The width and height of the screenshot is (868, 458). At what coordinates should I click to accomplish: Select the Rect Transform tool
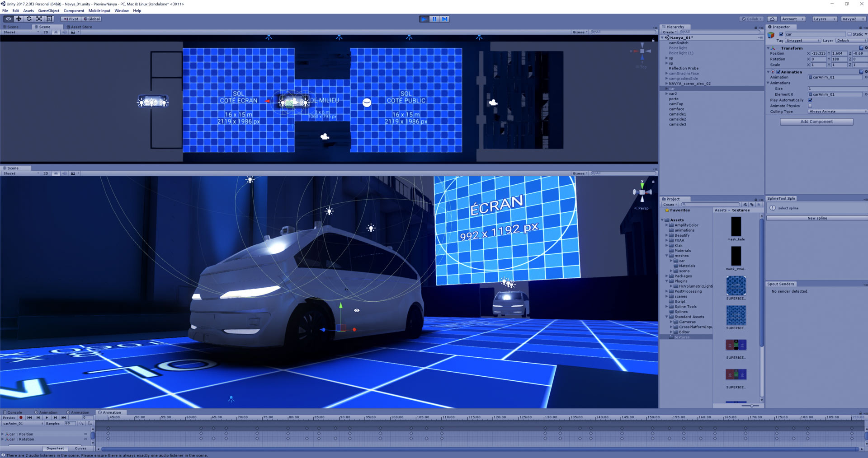pyautogui.click(x=50, y=19)
